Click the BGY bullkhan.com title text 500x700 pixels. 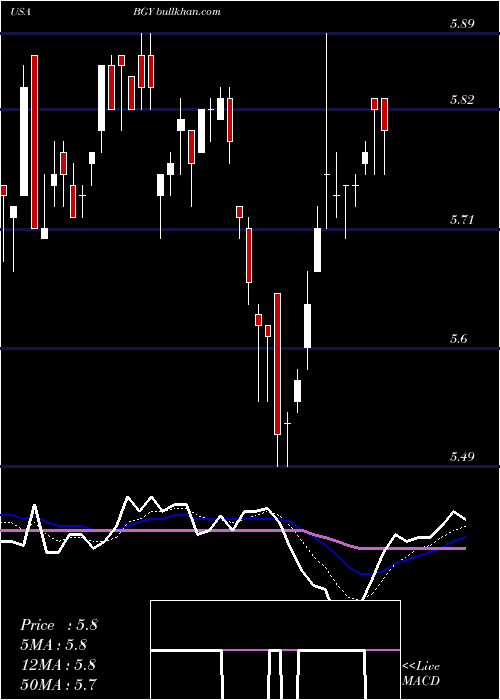tap(176, 12)
